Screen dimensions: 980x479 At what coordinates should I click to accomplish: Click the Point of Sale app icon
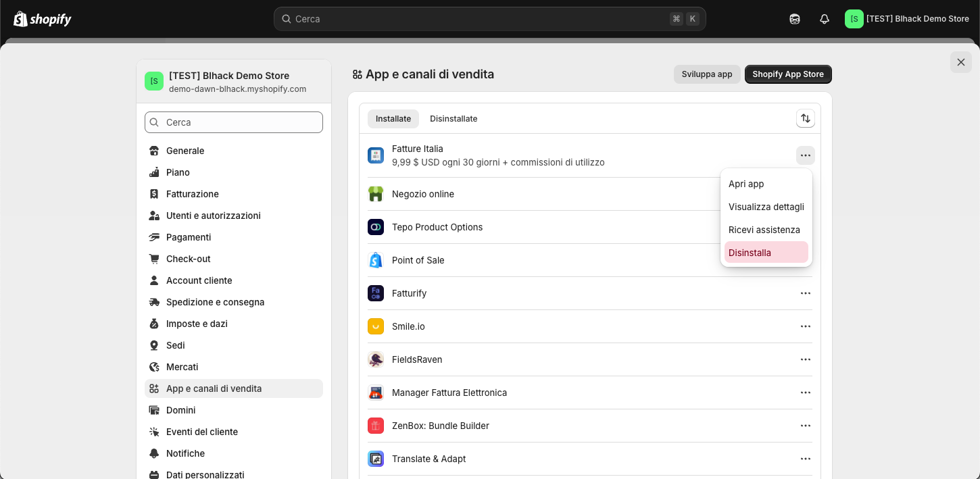pos(376,260)
